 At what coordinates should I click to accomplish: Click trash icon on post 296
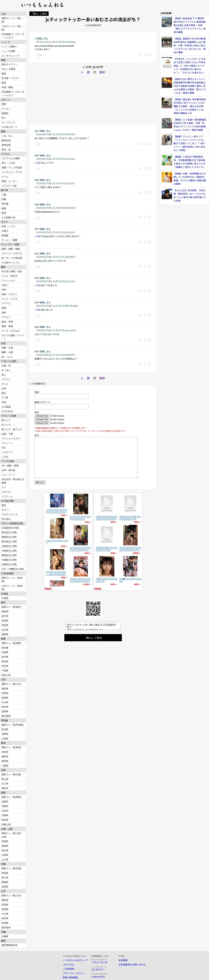(x=145, y=364)
